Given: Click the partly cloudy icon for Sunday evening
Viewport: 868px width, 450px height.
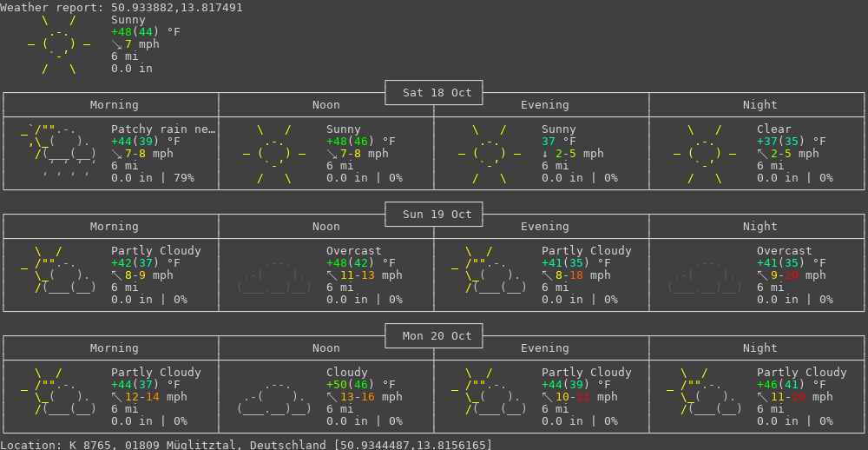Looking at the screenshot, I should (490, 270).
